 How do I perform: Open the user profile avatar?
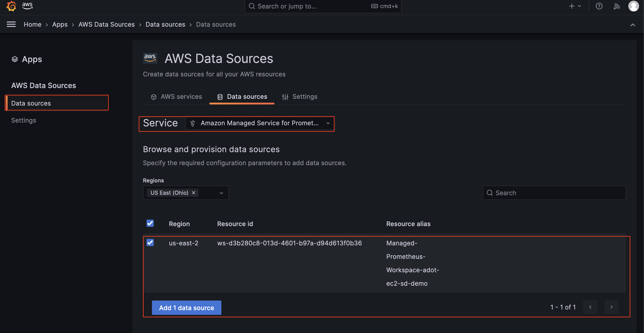pyautogui.click(x=633, y=6)
